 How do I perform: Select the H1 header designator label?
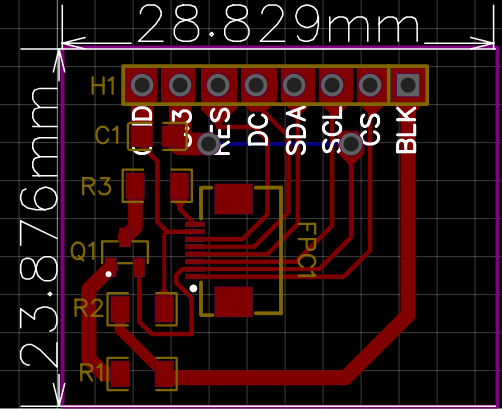tap(103, 85)
